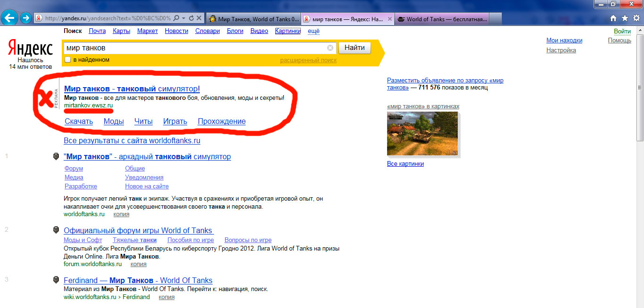Image resolution: width=644 pixels, height=308 pixels.
Task: Click the browser Back arrow button
Action: click(x=10, y=18)
